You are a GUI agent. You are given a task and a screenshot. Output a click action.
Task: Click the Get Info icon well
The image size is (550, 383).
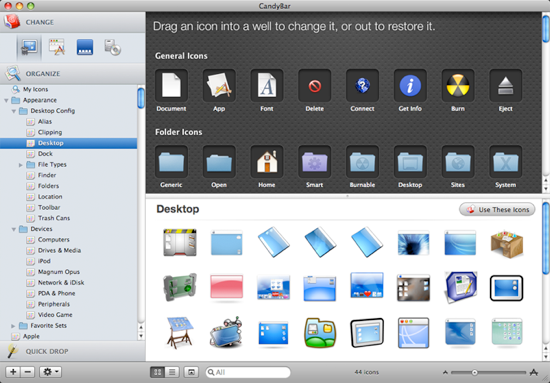[410, 86]
